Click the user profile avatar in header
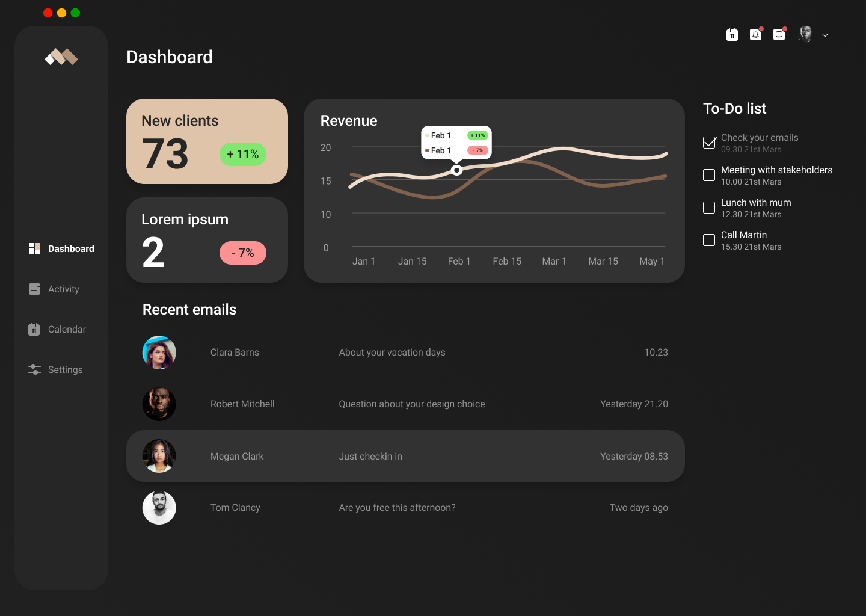This screenshot has height=616, width=866. (x=805, y=34)
